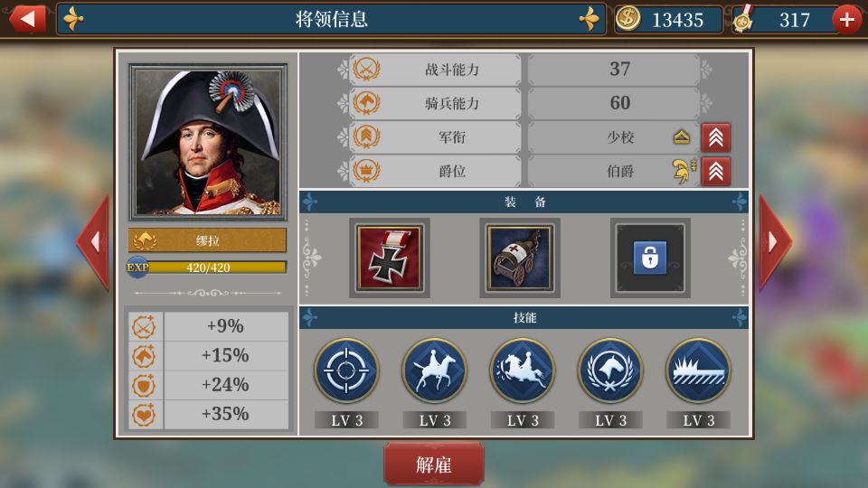The height and width of the screenshot is (488, 868).
Task: Tap the standing cavalry rider skill icon
Action: tap(435, 371)
